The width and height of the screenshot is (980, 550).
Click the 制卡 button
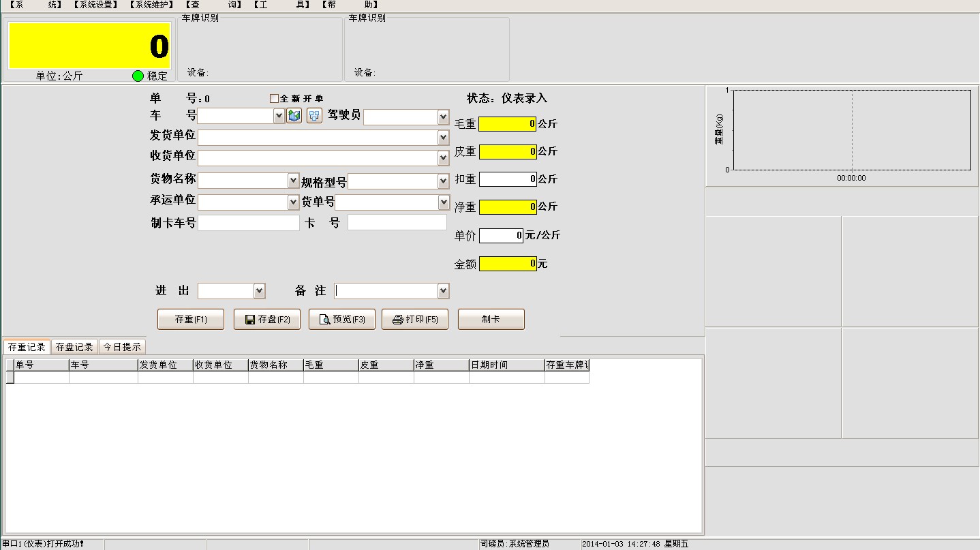click(491, 319)
